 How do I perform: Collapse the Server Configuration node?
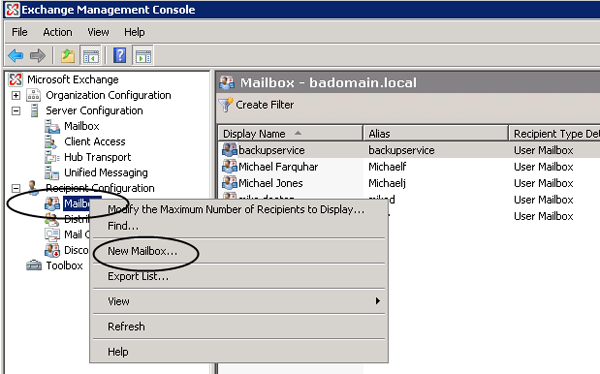pyautogui.click(x=16, y=111)
